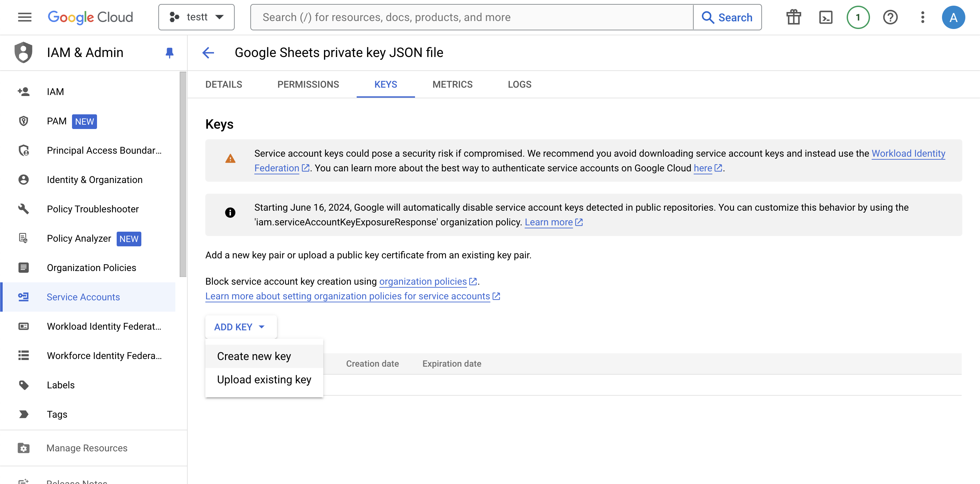The width and height of the screenshot is (980, 484).
Task: Toggle the ADD KEY dropdown
Action: 240,327
